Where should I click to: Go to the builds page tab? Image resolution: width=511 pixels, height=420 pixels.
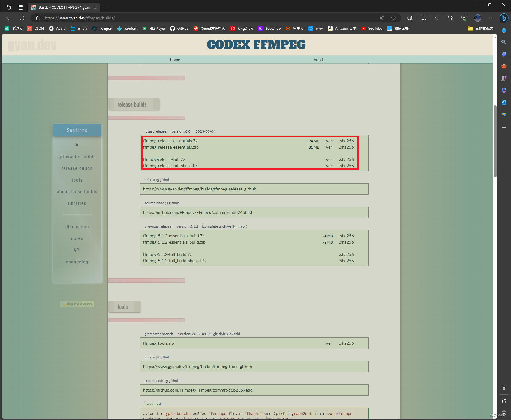point(319,60)
